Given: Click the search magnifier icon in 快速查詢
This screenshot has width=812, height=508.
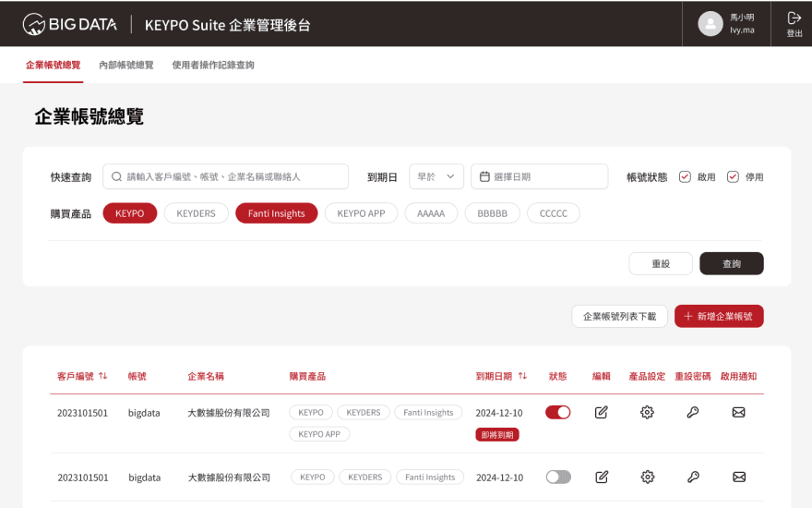Looking at the screenshot, I should 116,176.
